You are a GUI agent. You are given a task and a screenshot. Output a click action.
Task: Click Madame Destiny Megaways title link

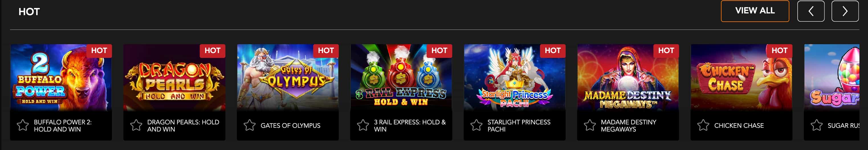[x=628, y=125]
